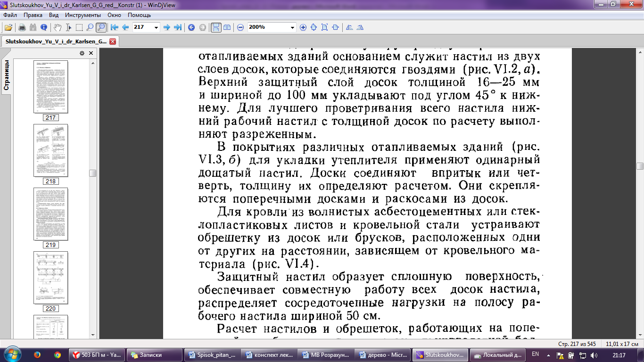The height and width of the screenshot is (362, 644).
Task: Rotate the page right
Action: tap(360, 27)
